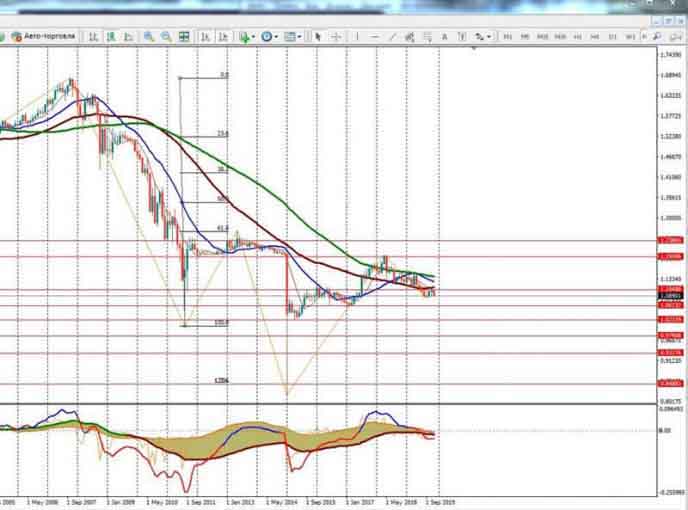This screenshot has width=688, height=510.
Task: Open the chat messages icon
Action: click(676, 37)
